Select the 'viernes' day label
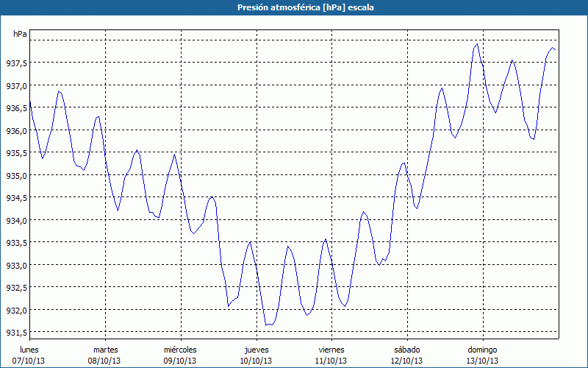 pos(331,349)
